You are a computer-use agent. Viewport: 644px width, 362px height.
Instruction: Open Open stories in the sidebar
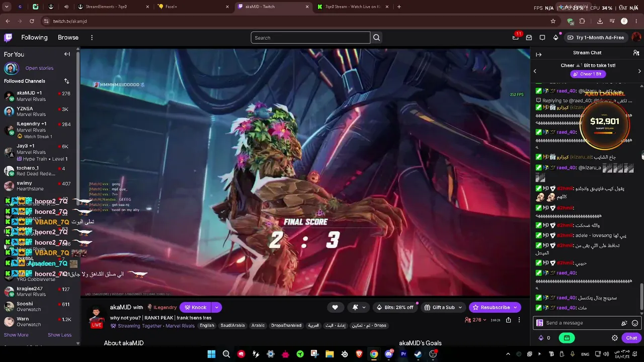(x=39, y=68)
